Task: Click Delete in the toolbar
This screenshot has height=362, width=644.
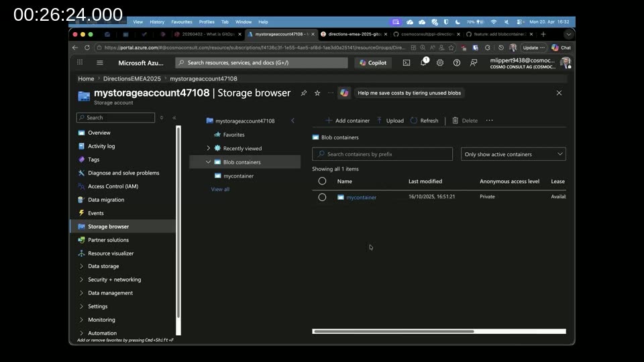Action: tap(465, 121)
